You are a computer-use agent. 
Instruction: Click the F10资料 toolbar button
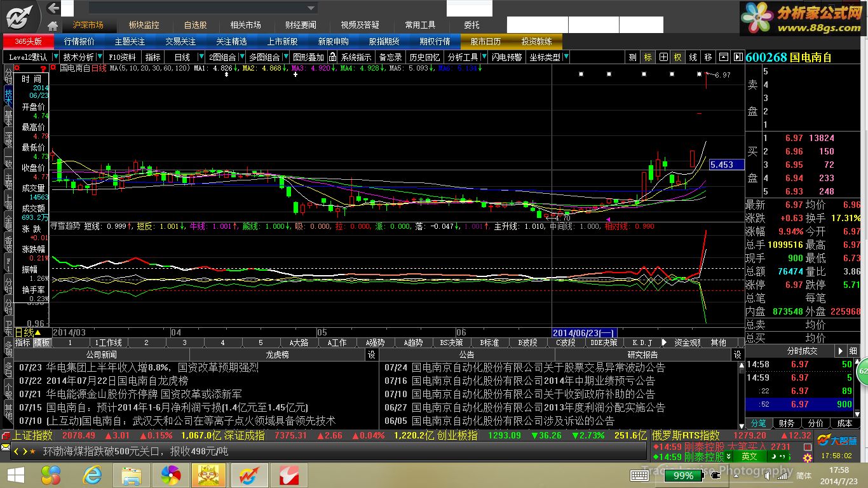pos(123,57)
